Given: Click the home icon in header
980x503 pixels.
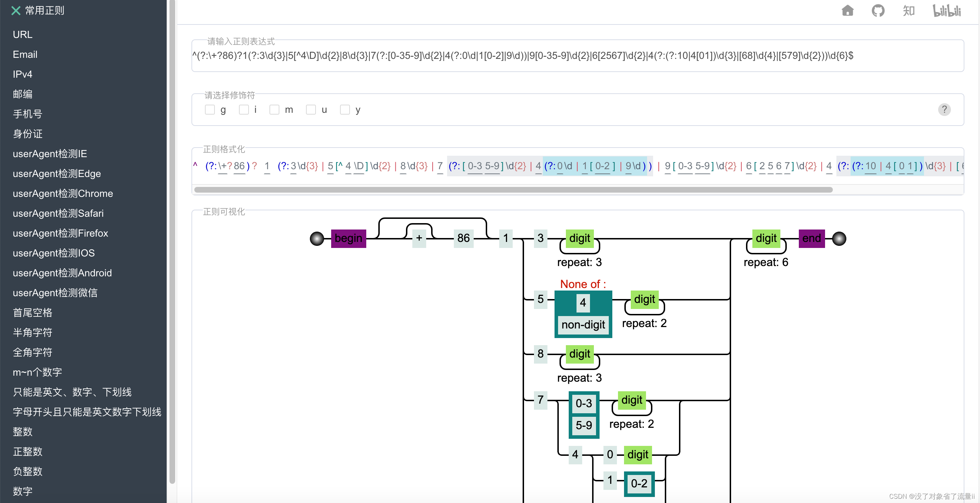Looking at the screenshot, I should [847, 11].
